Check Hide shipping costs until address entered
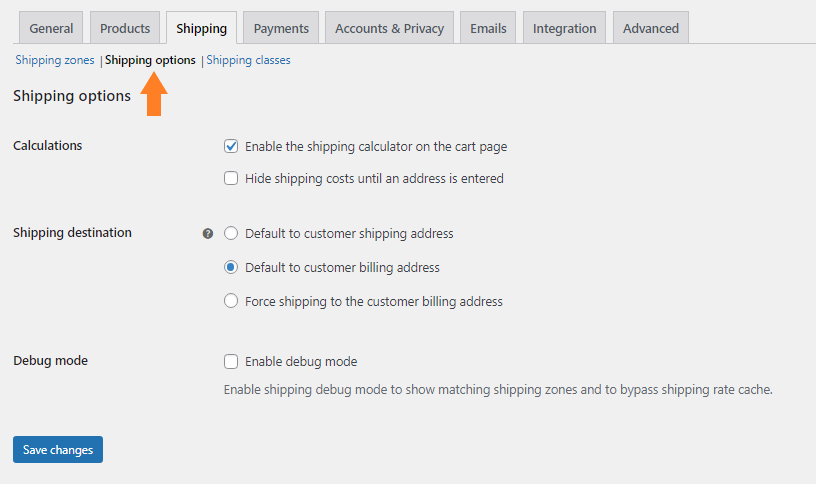This screenshot has height=484, width=816. coord(231,178)
